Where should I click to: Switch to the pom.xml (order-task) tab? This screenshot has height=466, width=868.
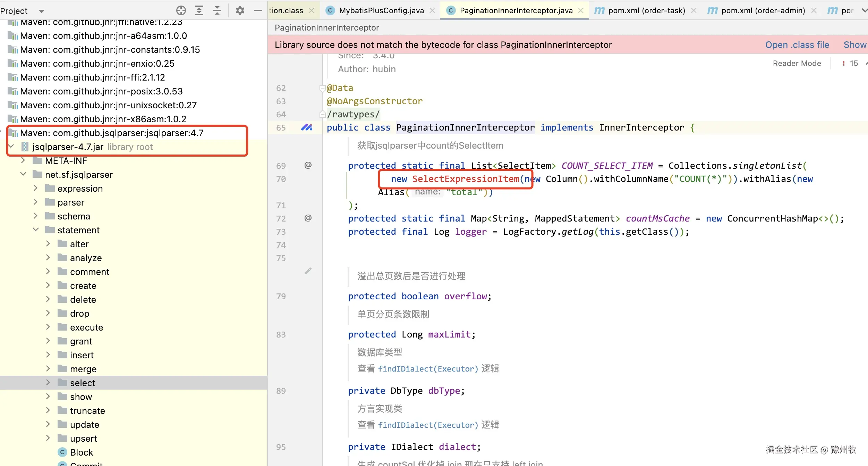pos(646,10)
